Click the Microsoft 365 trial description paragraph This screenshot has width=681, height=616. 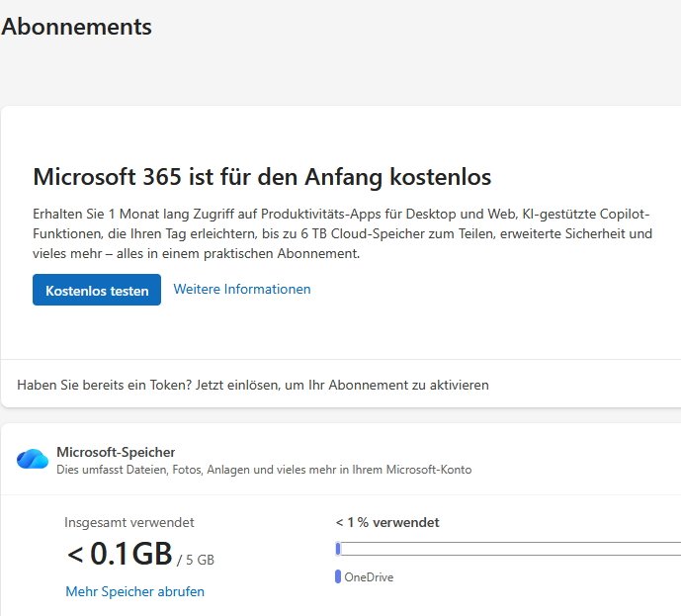pyautogui.click(x=342, y=233)
